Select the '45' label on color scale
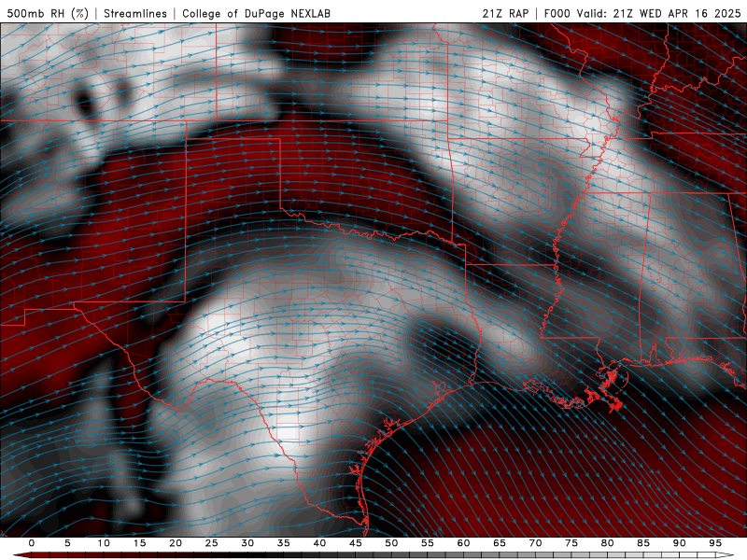The height and width of the screenshot is (560, 747). click(356, 543)
